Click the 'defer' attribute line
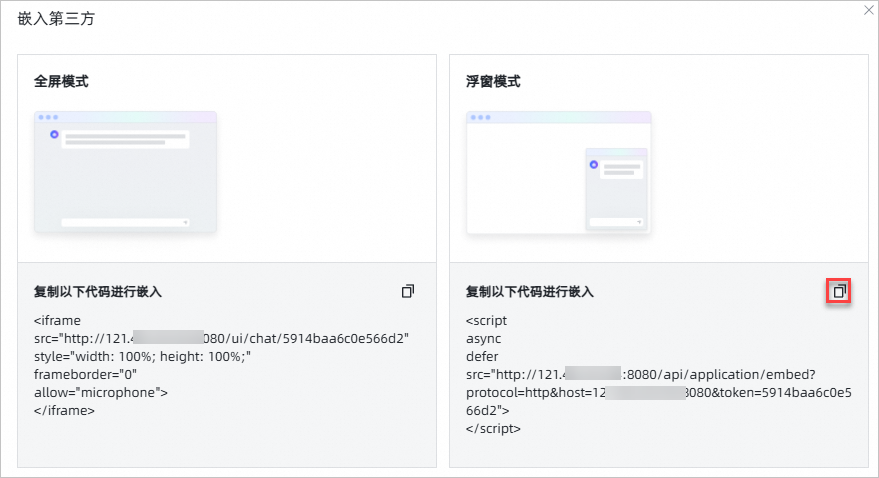Image resolution: width=879 pixels, height=478 pixels. (x=482, y=356)
